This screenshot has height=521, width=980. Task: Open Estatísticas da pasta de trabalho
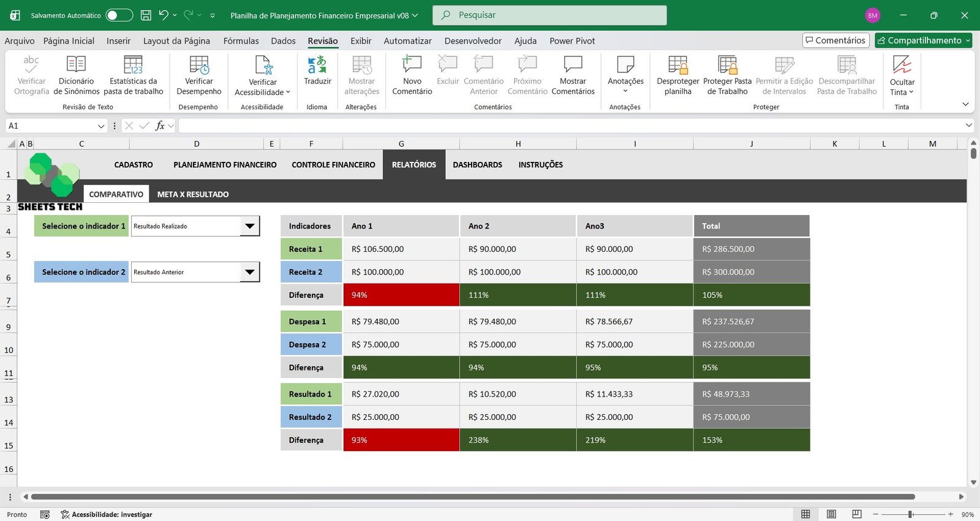[x=133, y=65]
